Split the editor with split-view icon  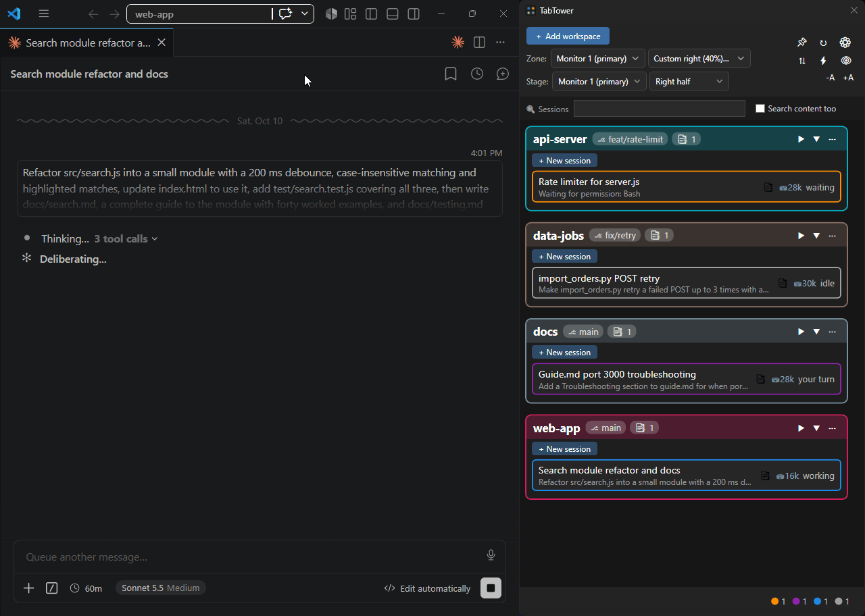click(x=479, y=42)
